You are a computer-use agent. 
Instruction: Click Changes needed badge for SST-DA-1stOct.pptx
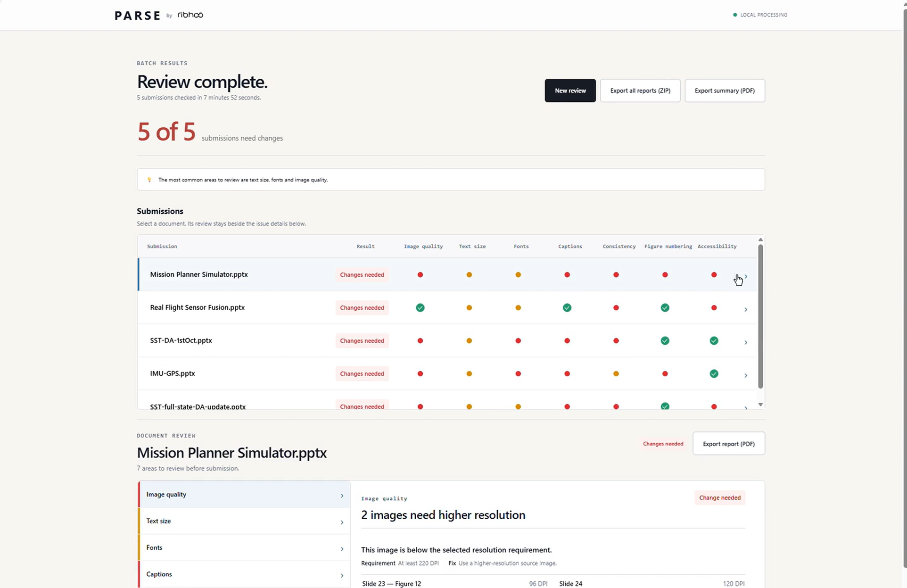pos(362,341)
